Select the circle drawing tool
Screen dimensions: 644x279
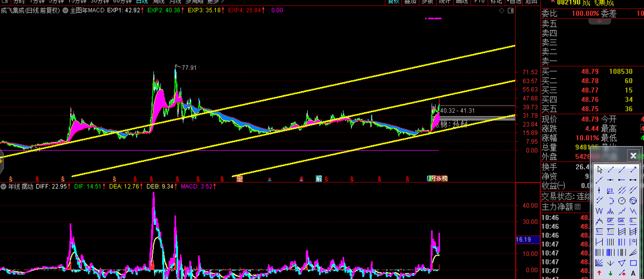coord(621,201)
